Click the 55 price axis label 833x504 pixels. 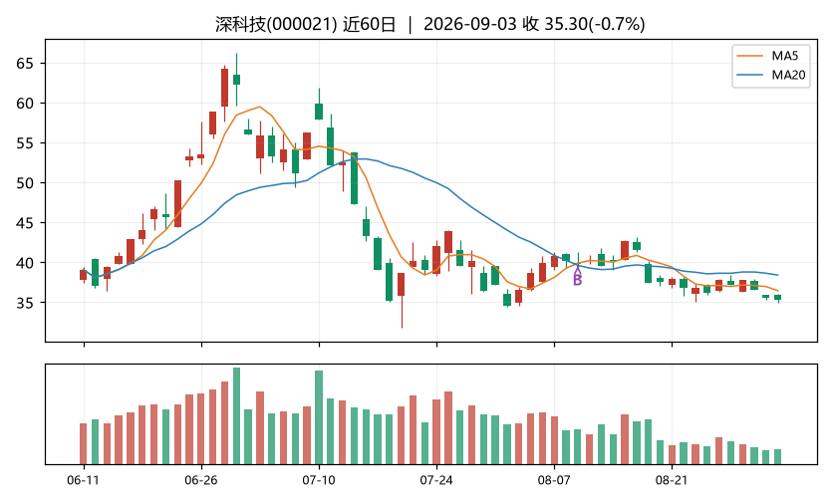[x=25, y=143]
